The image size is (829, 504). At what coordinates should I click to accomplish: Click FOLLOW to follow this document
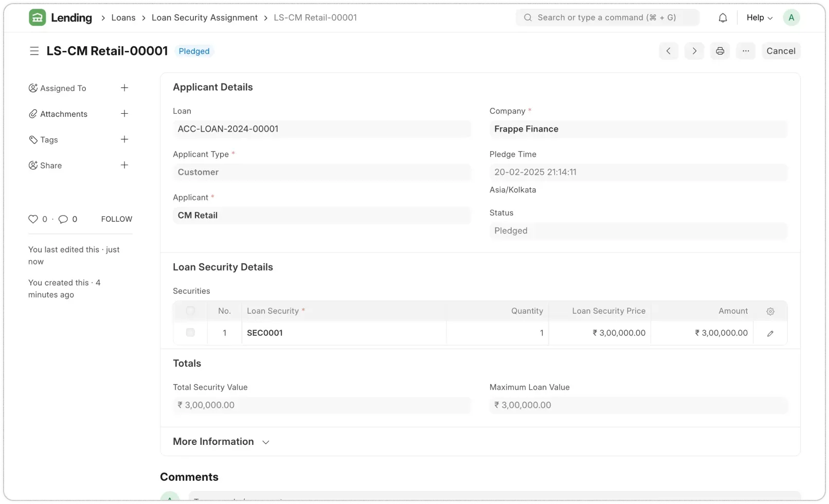tap(116, 219)
